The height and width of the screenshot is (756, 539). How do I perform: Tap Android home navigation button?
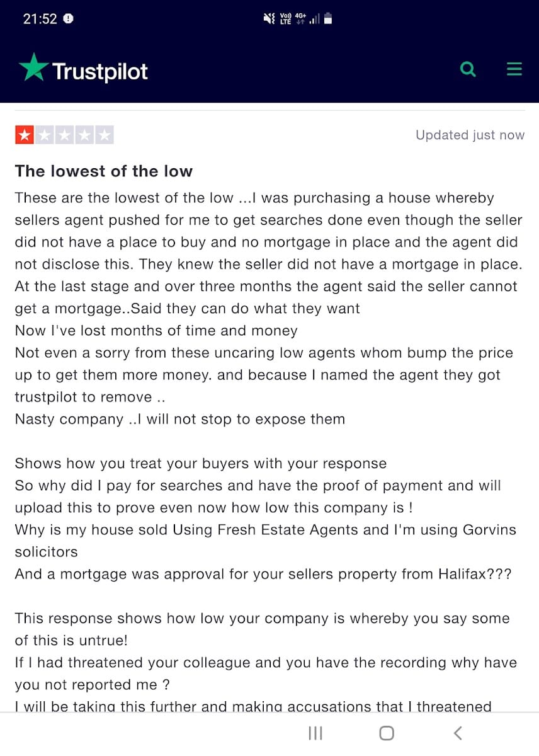tap(387, 733)
